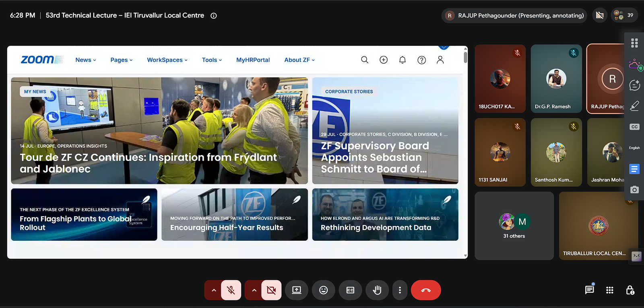Click the CC captions icon in the side panel
This screenshot has height=308, width=644.
click(x=635, y=127)
